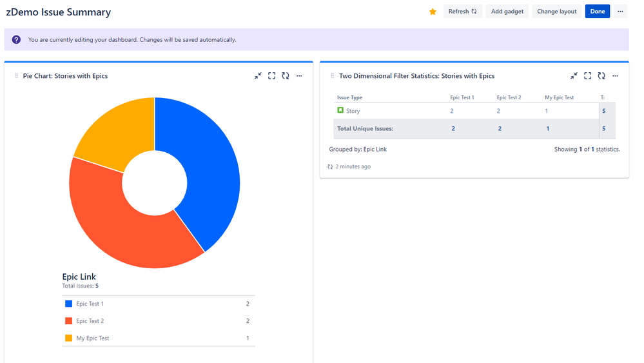Screen dimensions: 644x363
Task: Refresh the Pie Chart gadget
Action: click(x=286, y=76)
